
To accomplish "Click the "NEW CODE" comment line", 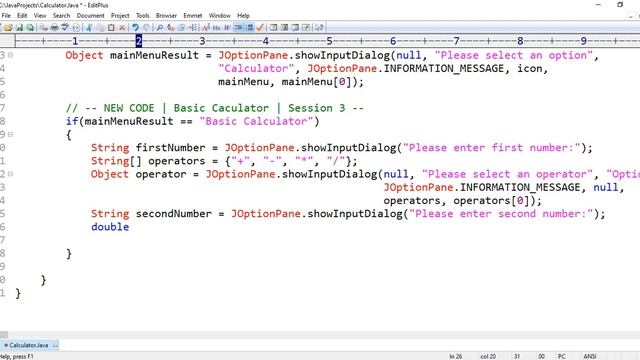I will (215, 108).
